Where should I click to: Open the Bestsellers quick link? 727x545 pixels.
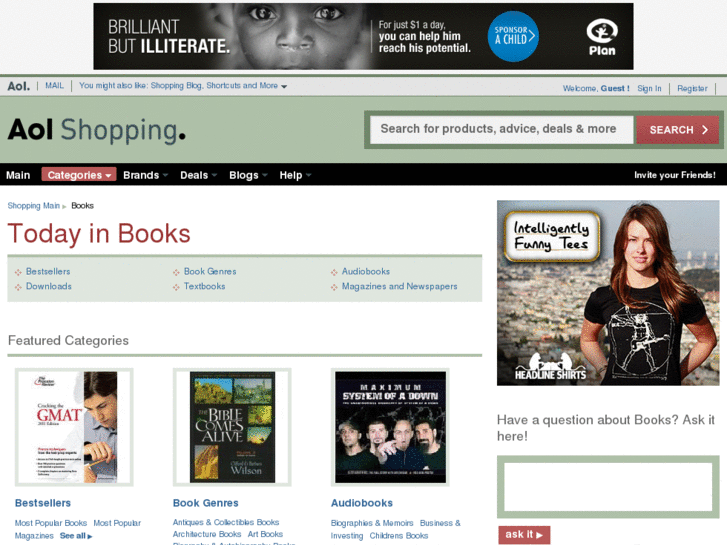48,271
